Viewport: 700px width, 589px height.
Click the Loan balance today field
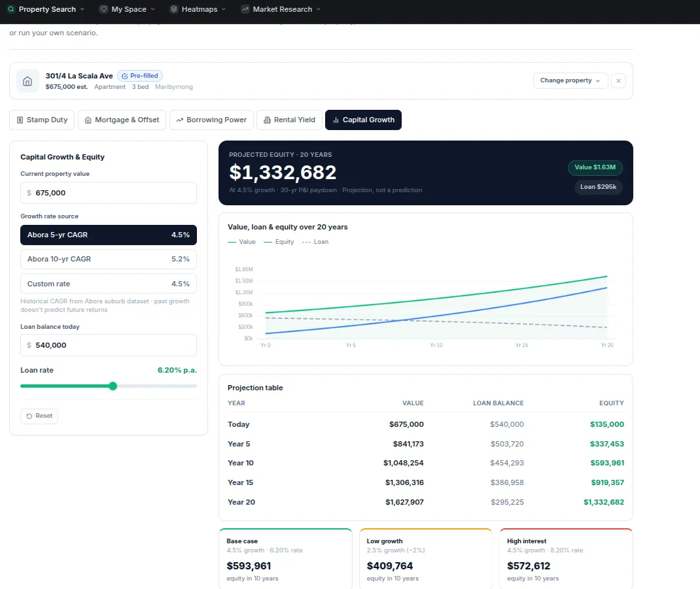[109, 345]
